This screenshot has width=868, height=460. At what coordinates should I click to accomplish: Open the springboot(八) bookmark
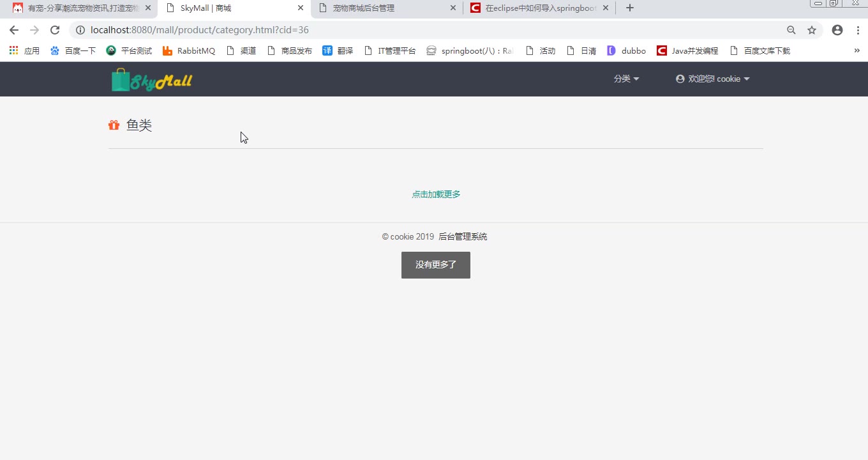[x=469, y=50]
